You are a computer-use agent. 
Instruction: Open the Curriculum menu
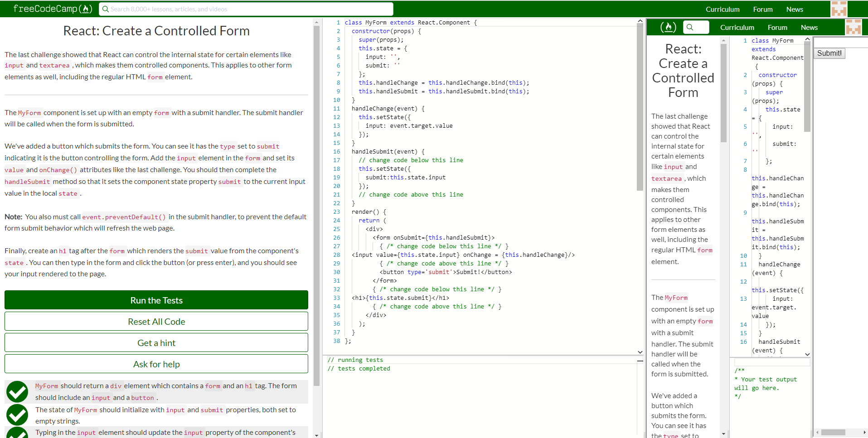point(722,9)
